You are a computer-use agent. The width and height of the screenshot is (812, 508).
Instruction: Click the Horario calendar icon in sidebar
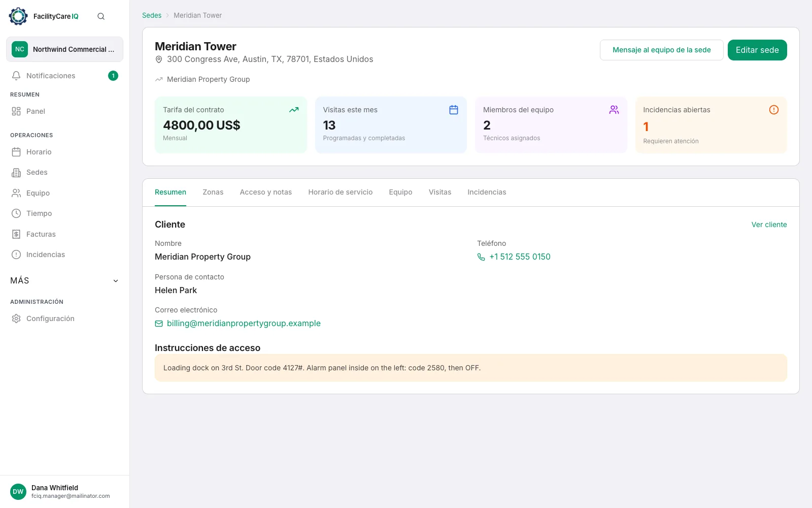tap(16, 152)
